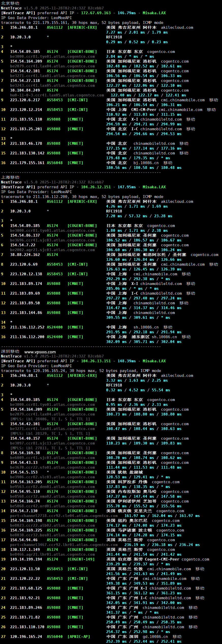Click hop IP 154.54.169.38
The width and height of the screenshot is (222, 644).
25,453
